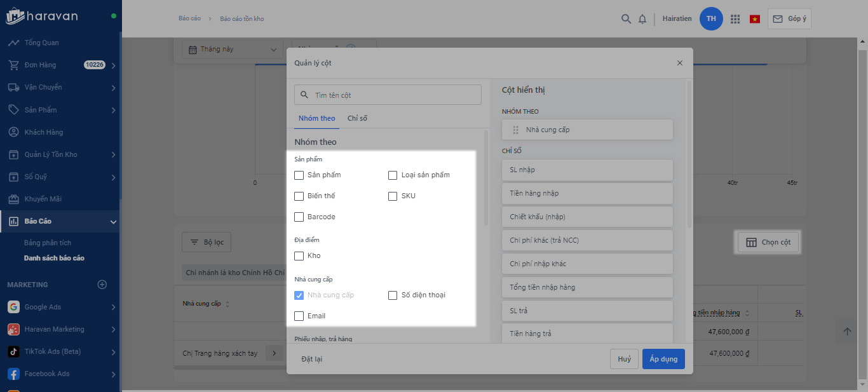Click the Áp dụng button

click(x=663, y=359)
